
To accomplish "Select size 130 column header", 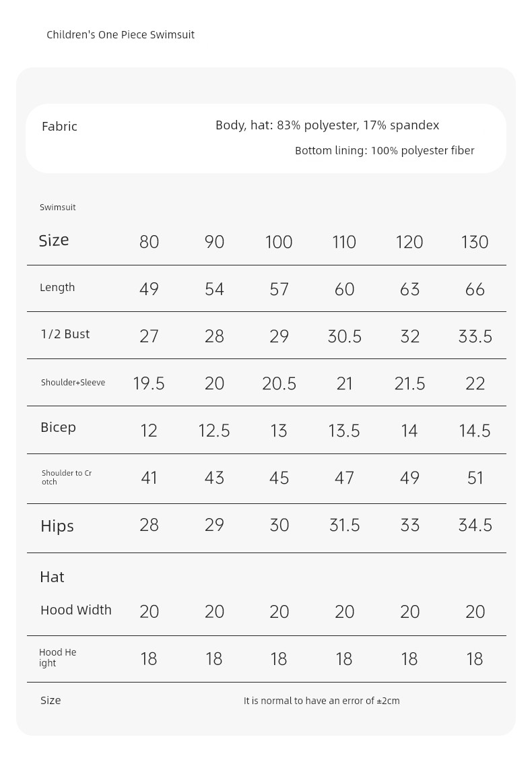I will [x=475, y=242].
